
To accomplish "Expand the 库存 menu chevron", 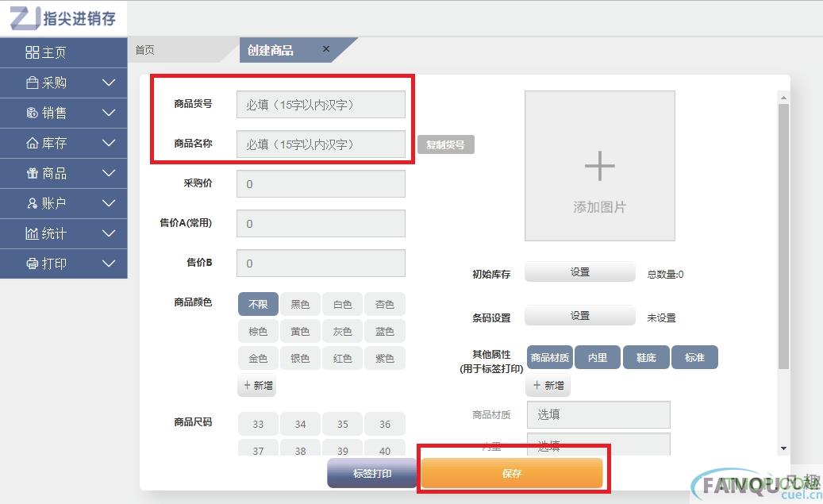I will pyautogui.click(x=109, y=143).
